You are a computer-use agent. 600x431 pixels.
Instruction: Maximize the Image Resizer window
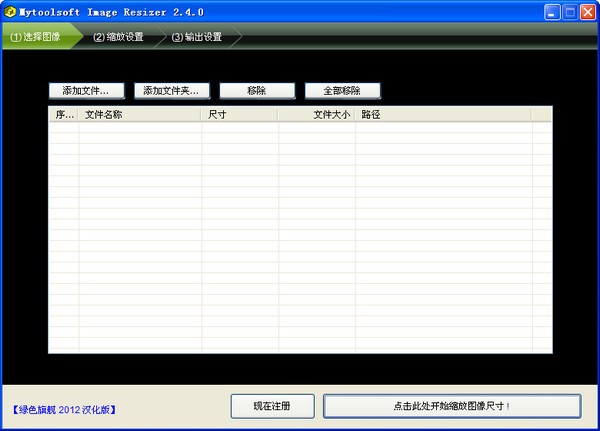pos(570,12)
